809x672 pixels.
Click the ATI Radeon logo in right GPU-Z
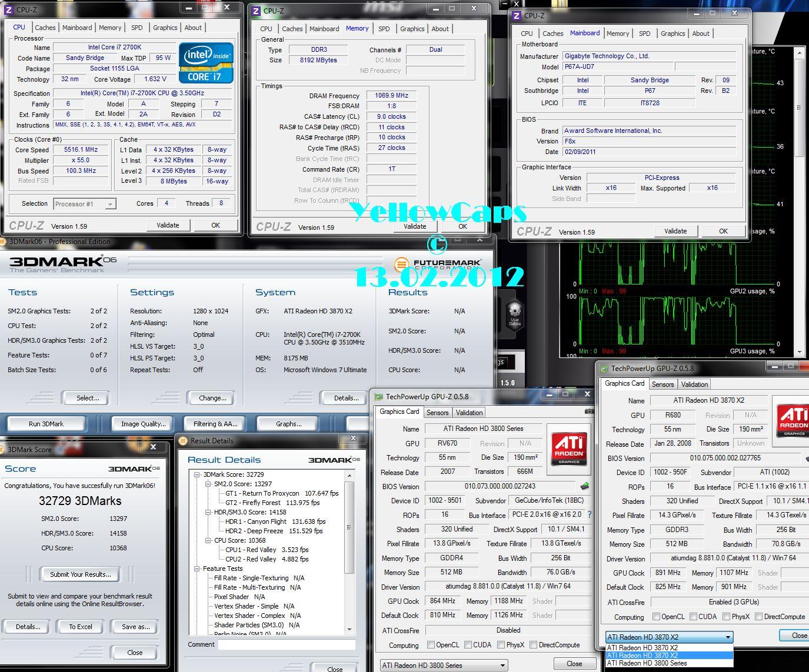[793, 420]
